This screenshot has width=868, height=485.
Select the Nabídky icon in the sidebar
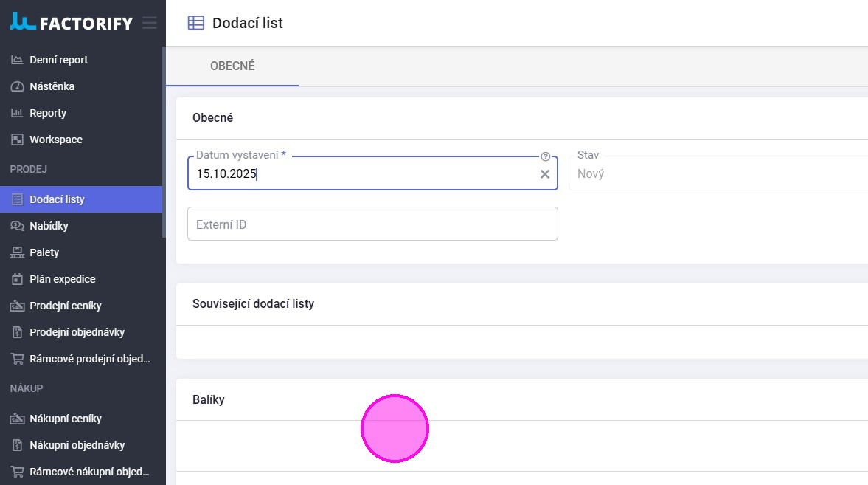17,226
